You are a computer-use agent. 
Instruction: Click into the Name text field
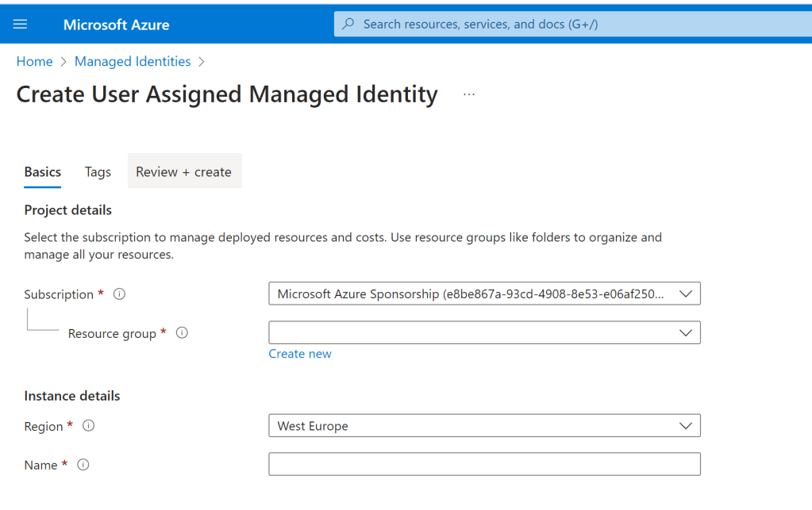coord(484,464)
